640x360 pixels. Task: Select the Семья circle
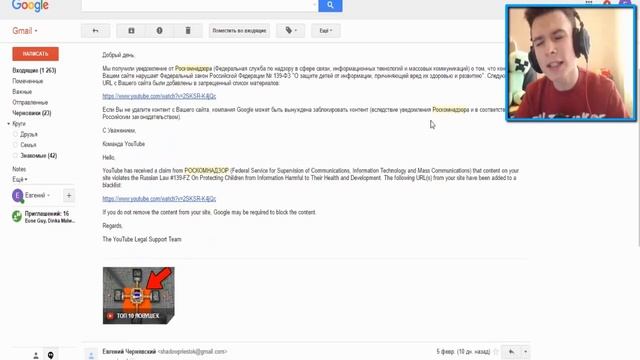[x=28, y=145]
